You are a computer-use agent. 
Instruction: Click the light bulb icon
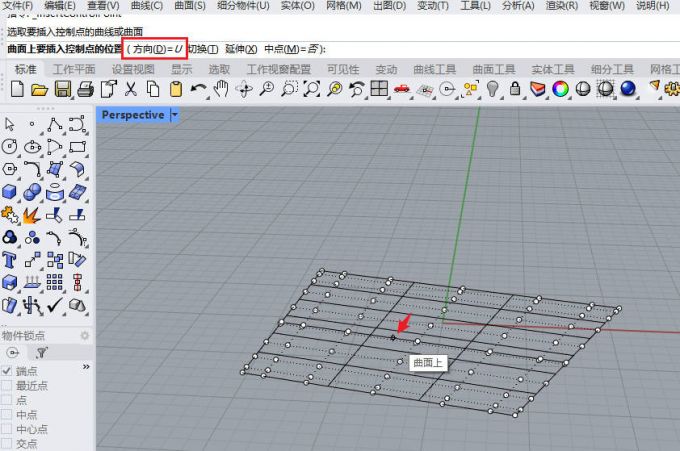point(493,89)
